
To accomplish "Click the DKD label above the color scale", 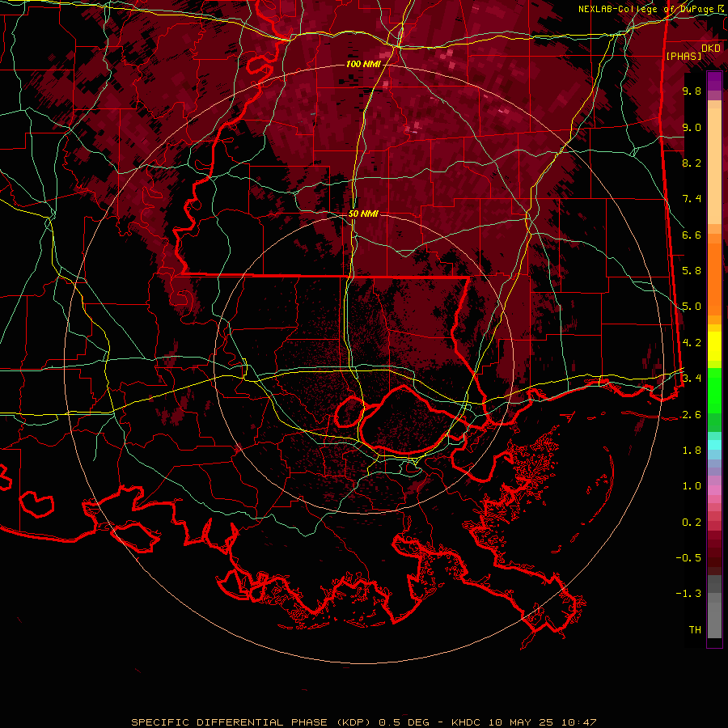I will coord(711,49).
